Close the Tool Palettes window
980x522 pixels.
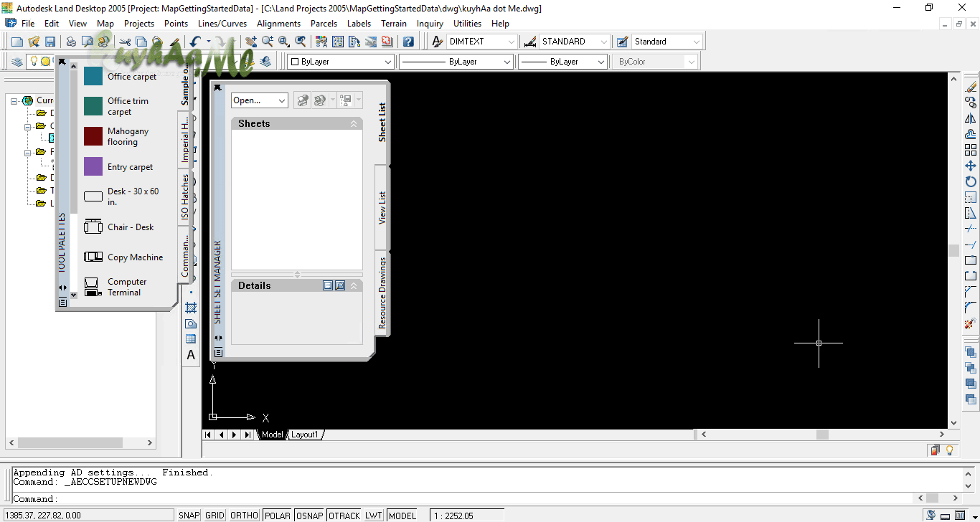coord(62,62)
